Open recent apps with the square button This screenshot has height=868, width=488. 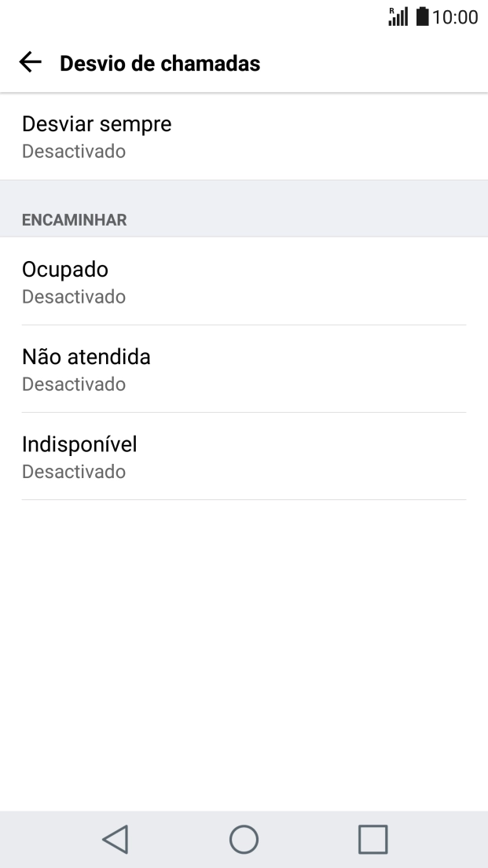pos(374,839)
